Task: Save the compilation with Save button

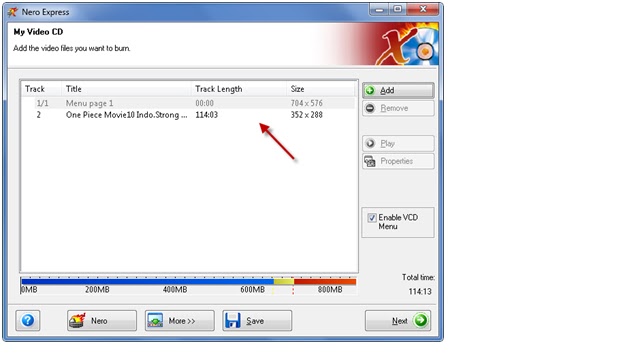Action: click(x=257, y=320)
